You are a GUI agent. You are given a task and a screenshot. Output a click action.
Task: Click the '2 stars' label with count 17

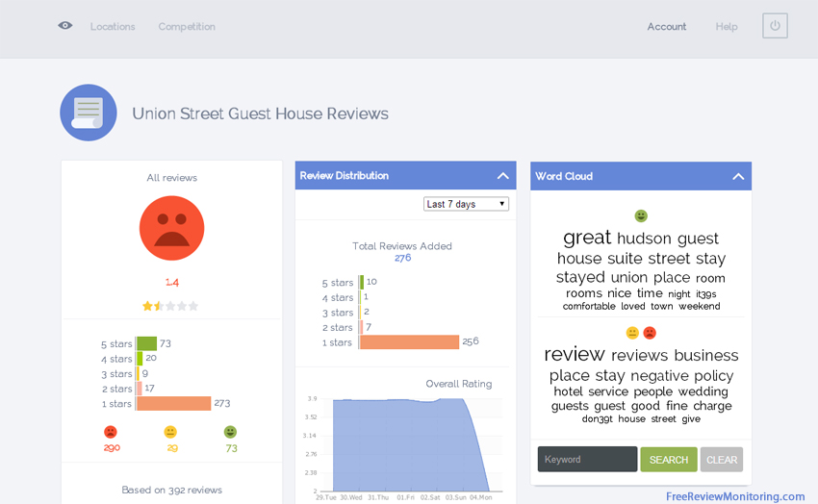[x=116, y=389]
